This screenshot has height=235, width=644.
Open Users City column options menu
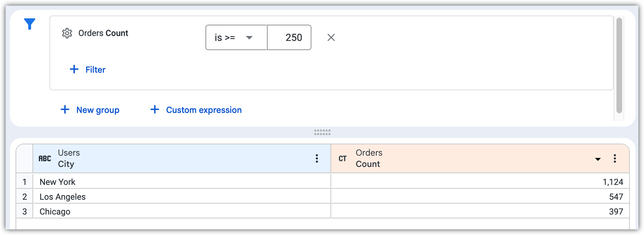click(317, 158)
